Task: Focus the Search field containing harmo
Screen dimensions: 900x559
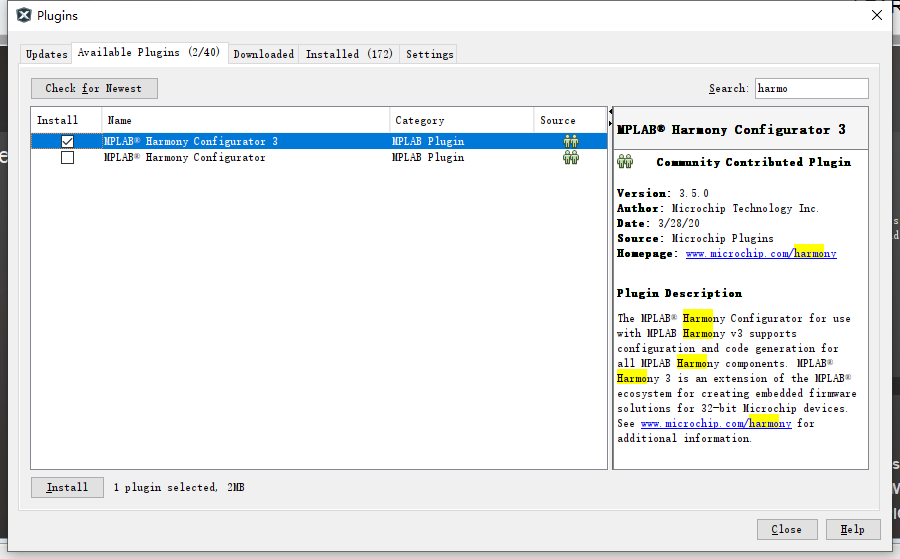Action: click(812, 88)
